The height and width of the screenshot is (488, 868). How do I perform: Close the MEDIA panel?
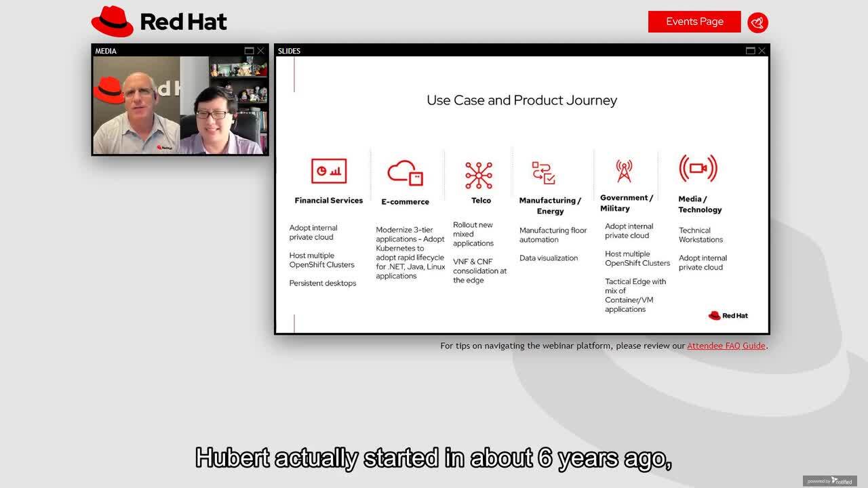(260, 51)
